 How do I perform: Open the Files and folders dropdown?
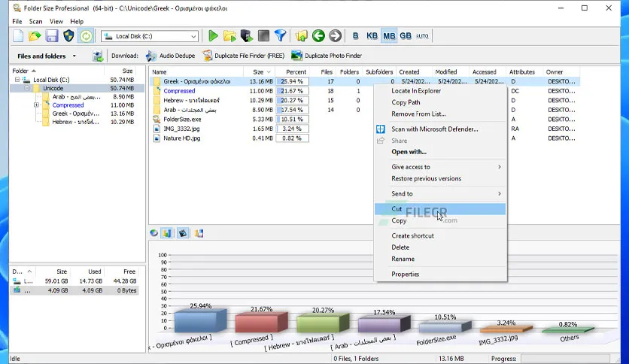click(x=74, y=56)
